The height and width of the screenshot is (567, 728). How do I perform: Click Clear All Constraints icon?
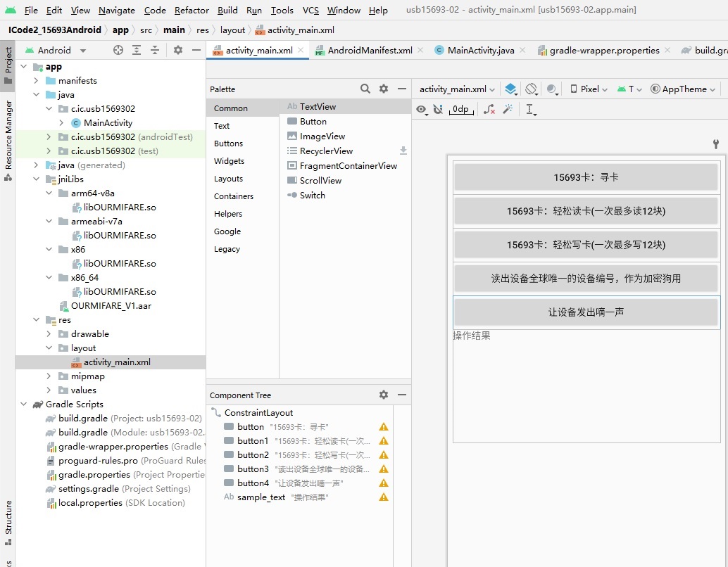pos(489,109)
